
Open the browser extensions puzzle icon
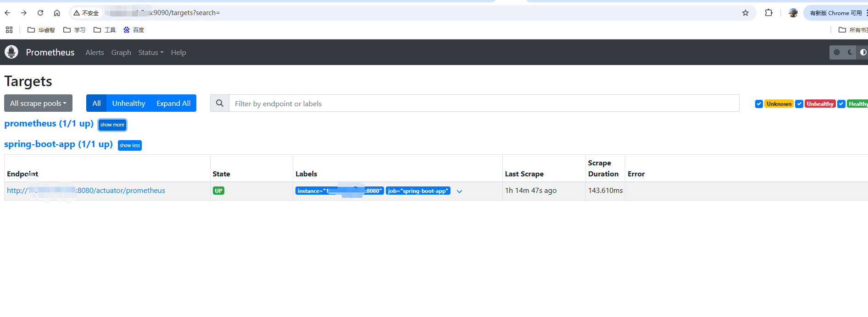pyautogui.click(x=769, y=13)
